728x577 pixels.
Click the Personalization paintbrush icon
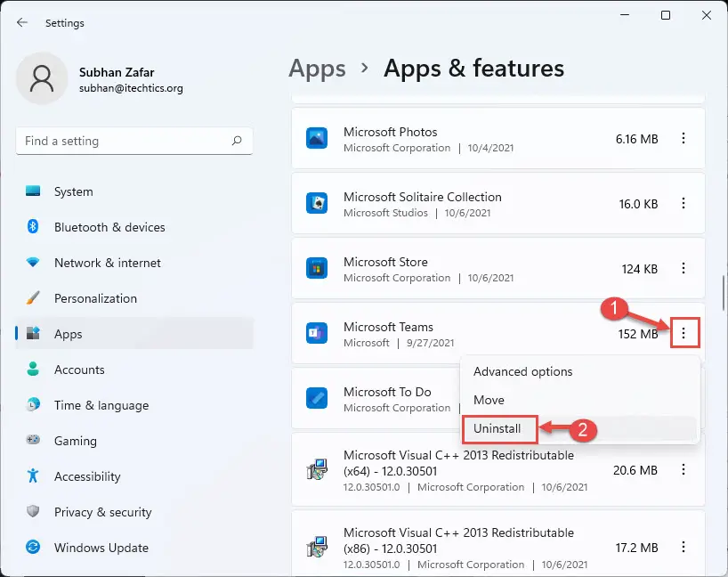[33, 297]
